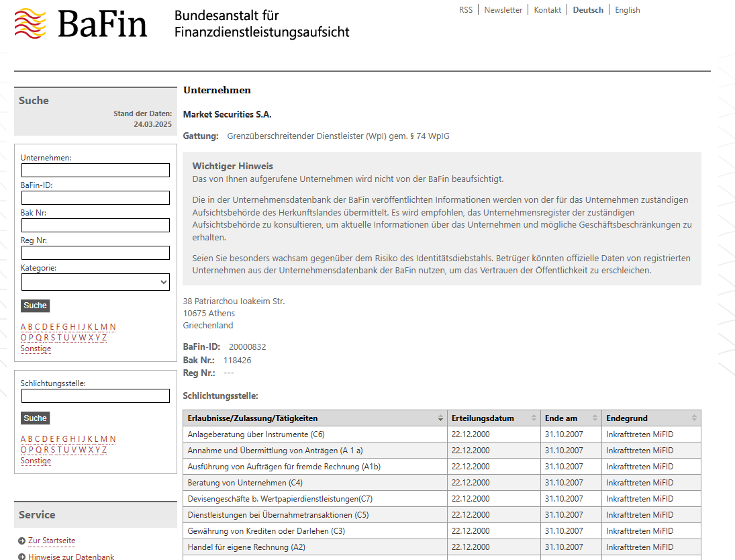Click letter O in company alphabet
Viewport: 735px width, 560px height.
pos(23,338)
